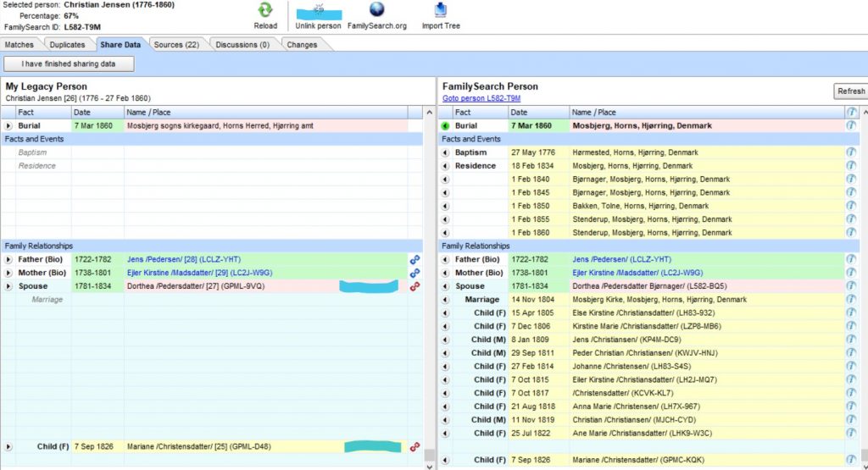This screenshot has width=868, height=470.
Task: Open the Changes tab
Action: coord(302,45)
